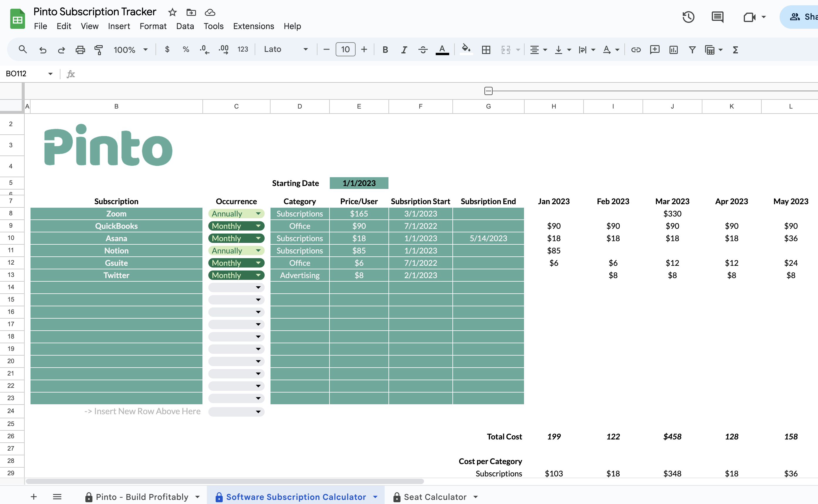Open vertical align dropdown
The height and width of the screenshot is (504, 818).
click(562, 50)
